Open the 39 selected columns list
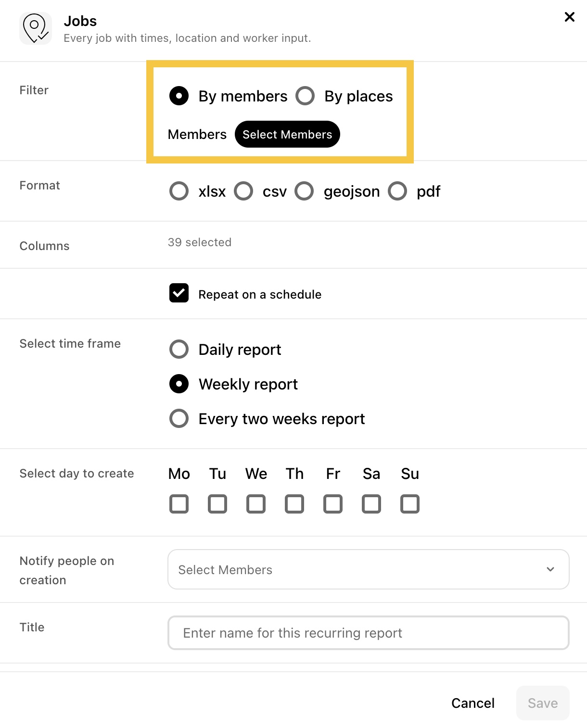 [x=200, y=242]
